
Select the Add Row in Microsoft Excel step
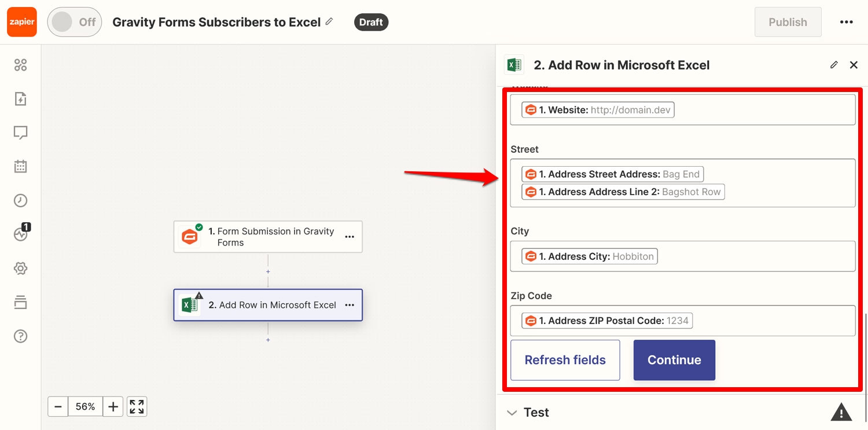(x=268, y=305)
